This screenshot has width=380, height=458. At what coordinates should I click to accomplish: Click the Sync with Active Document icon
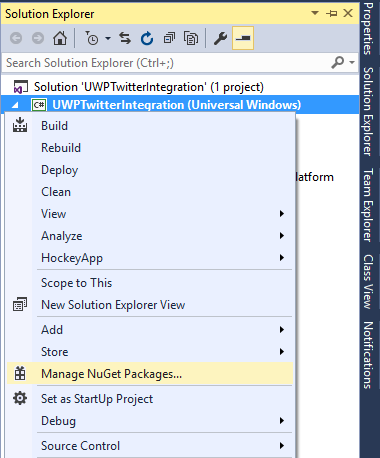pos(125,38)
